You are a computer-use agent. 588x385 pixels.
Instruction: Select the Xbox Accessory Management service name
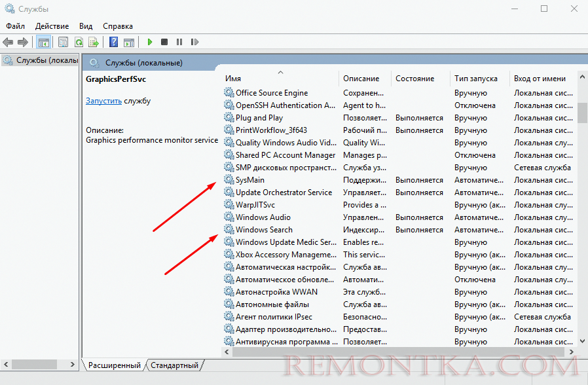tap(286, 255)
